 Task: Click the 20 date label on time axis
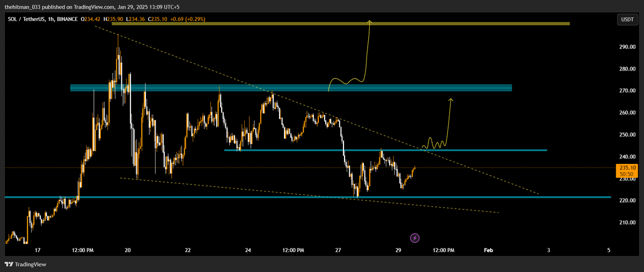click(128, 250)
